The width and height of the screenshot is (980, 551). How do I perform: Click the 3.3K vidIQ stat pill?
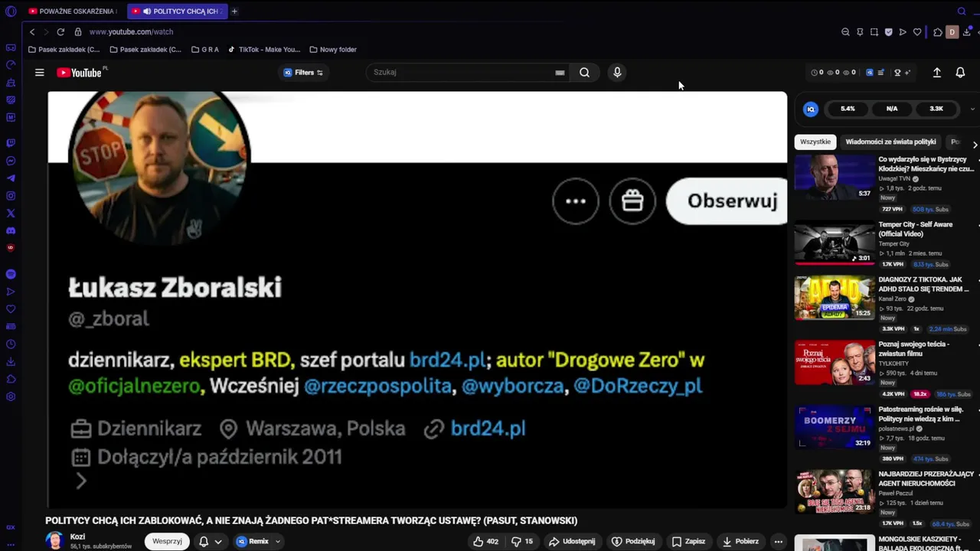point(936,109)
